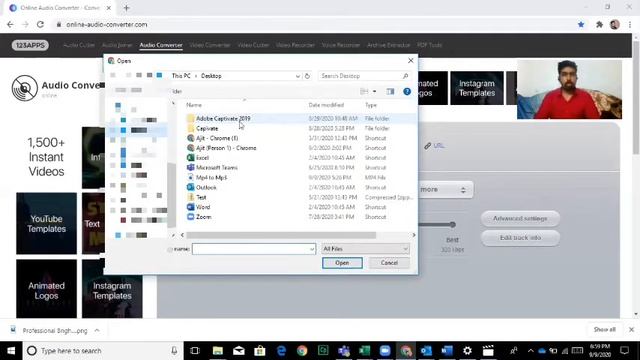
Task: Click Show all in downloads bar
Action: click(604, 330)
